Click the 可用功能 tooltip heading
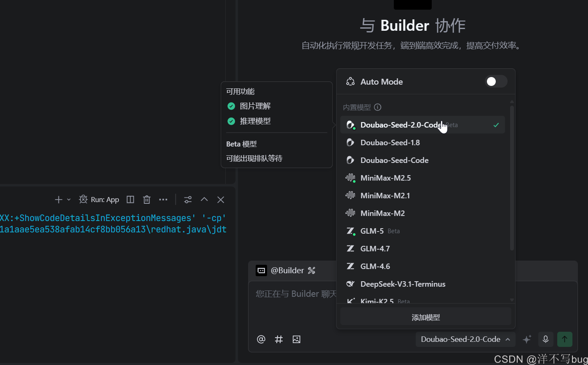The height and width of the screenshot is (365, 588). point(241,91)
